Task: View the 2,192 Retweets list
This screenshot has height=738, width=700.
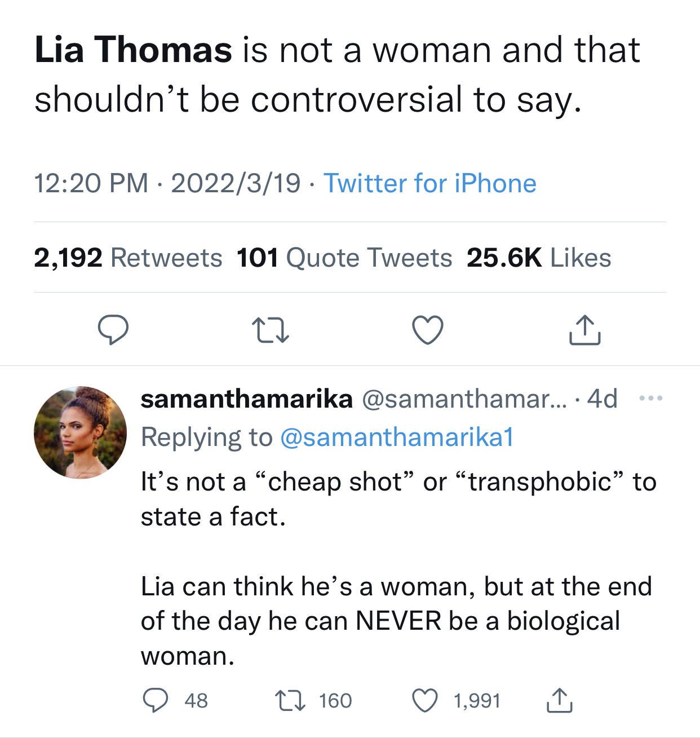Action: (128, 258)
